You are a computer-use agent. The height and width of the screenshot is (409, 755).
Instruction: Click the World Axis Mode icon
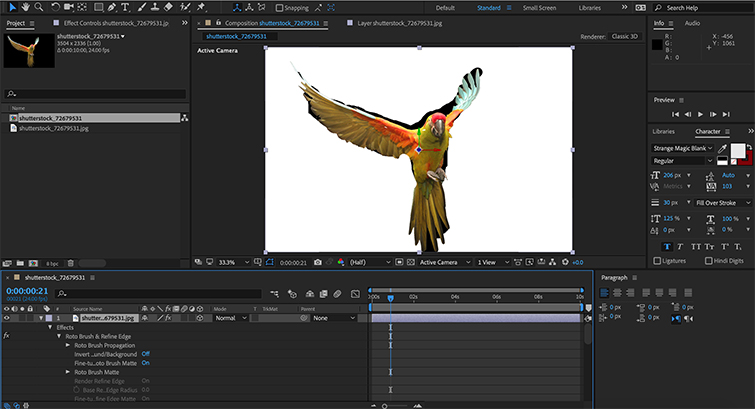(x=249, y=8)
